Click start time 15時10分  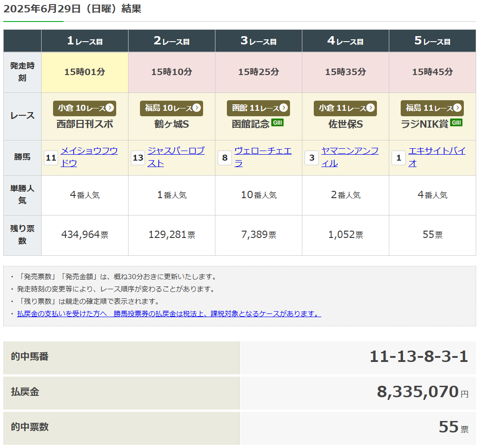pyautogui.click(x=172, y=72)
